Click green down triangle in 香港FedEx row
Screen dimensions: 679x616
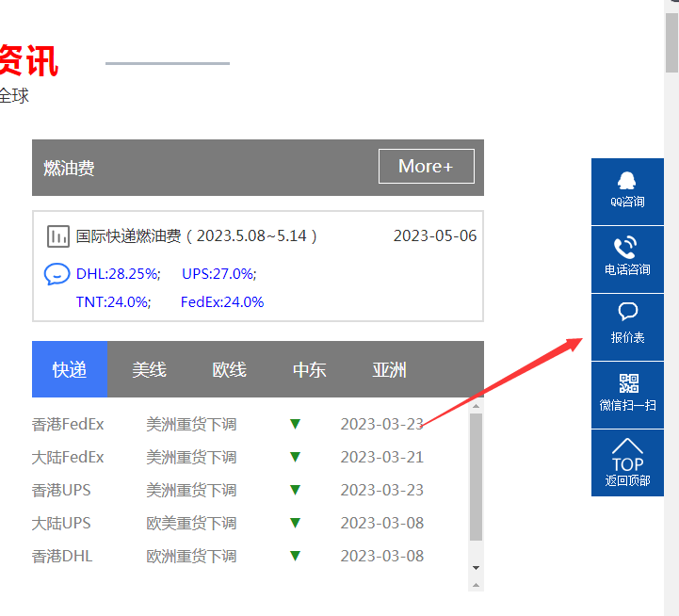295,425
